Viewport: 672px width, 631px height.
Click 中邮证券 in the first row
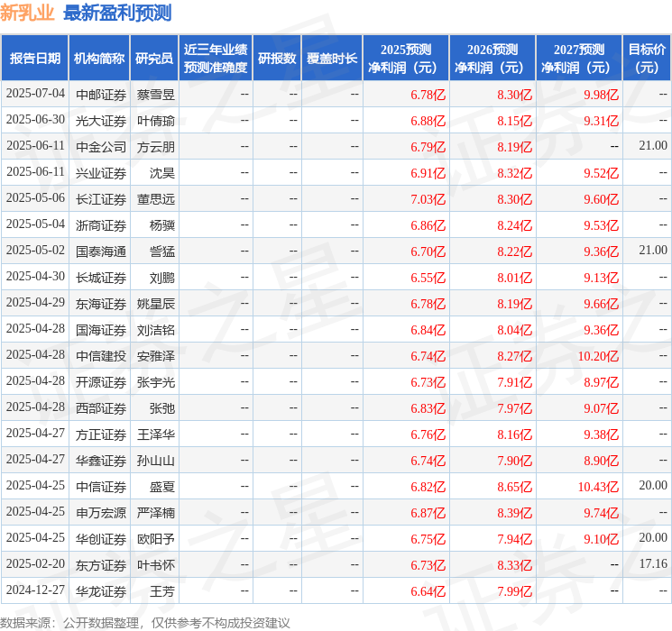(101, 95)
